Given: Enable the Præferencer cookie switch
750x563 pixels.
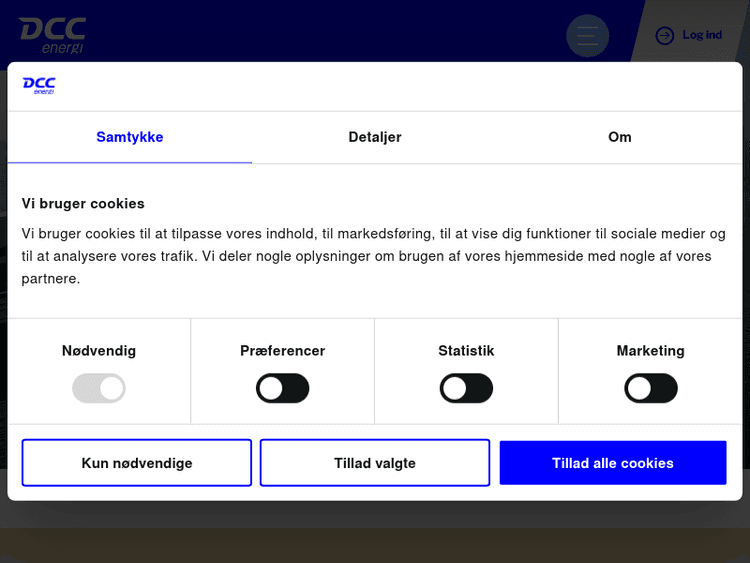Looking at the screenshot, I should tap(283, 388).
